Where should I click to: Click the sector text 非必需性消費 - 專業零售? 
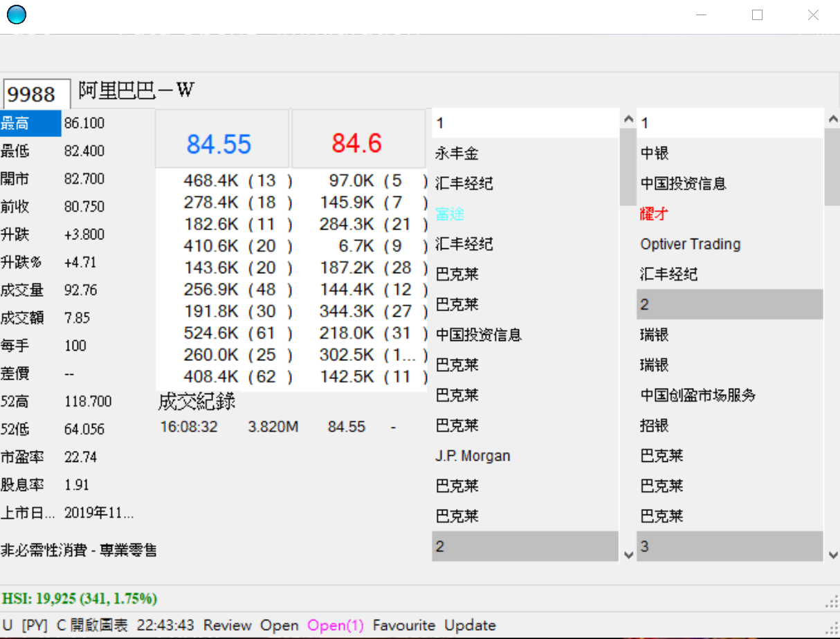click(79, 550)
